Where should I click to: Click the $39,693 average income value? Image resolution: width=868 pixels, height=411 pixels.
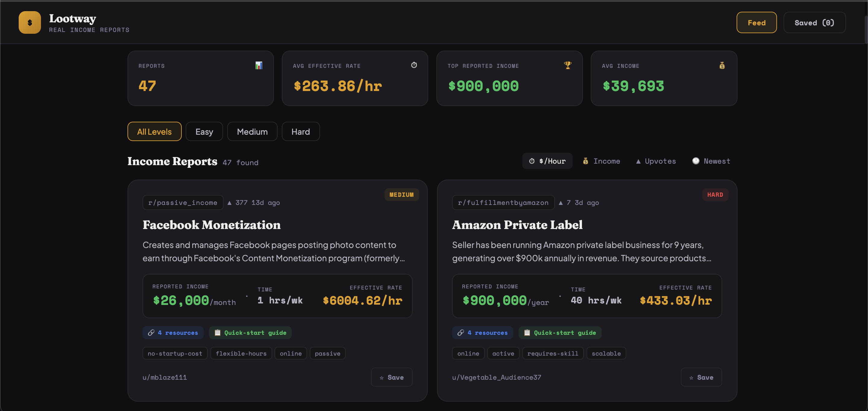(x=633, y=86)
